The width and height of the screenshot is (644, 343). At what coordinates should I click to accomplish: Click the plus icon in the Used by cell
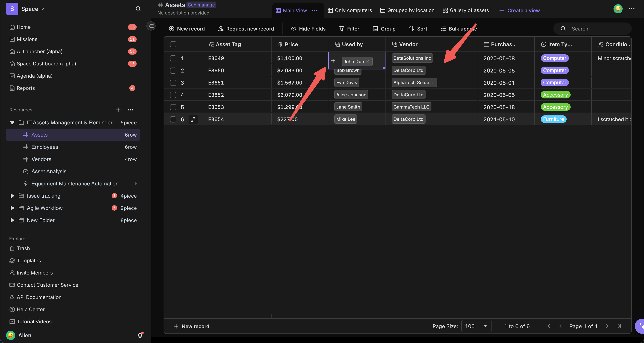[333, 61]
